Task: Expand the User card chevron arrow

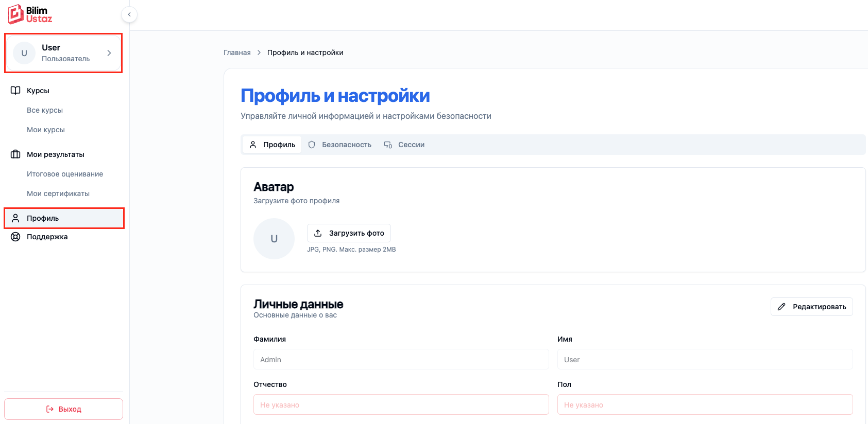Action: (109, 53)
